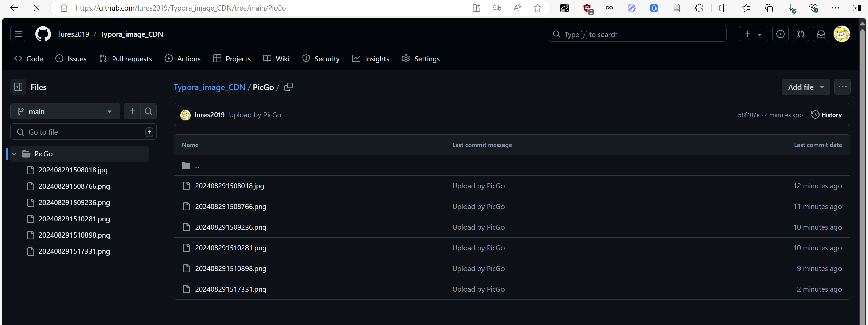Image resolution: width=868 pixels, height=325 pixels.
Task: Open more options for the folder
Action: pyautogui.click(x=843, y=87)
